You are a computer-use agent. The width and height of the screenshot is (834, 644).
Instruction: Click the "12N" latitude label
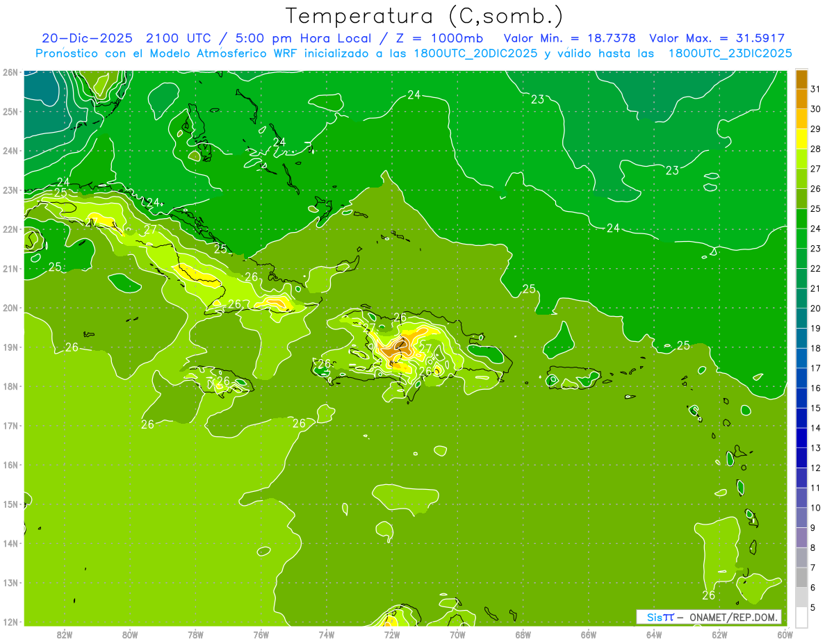[10, 622]
